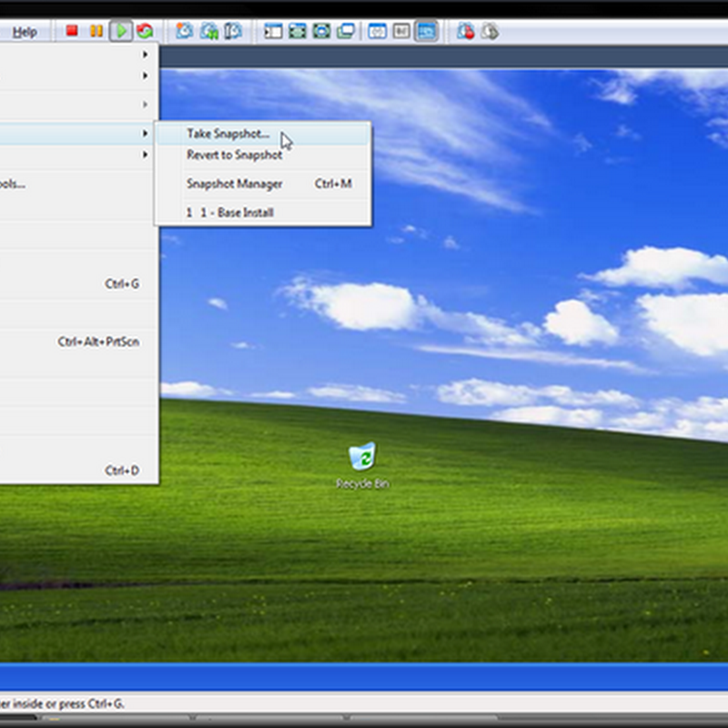Expand the highlighted Snapshot submenu arrow
Screen dimensions: 728x728
tap(145, 134)
